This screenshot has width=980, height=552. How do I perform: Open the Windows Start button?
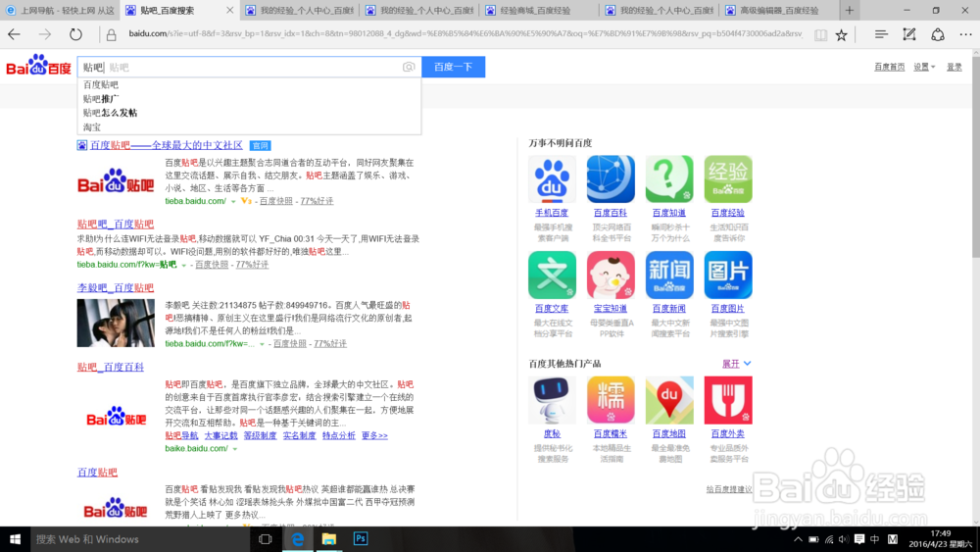[x=15, y=539]
